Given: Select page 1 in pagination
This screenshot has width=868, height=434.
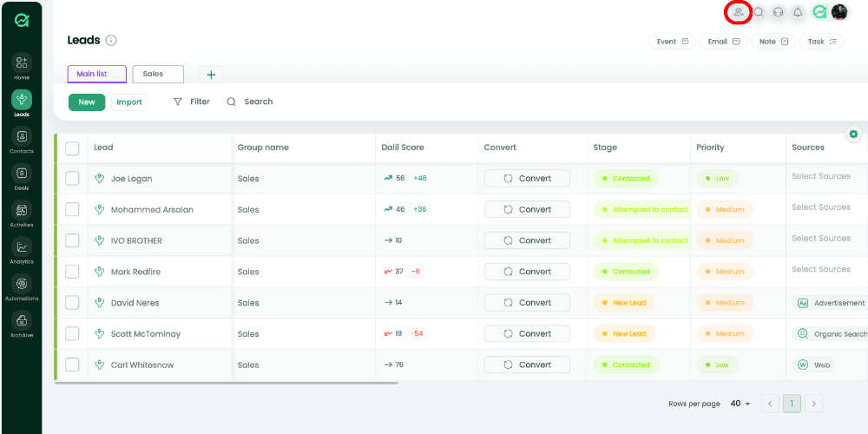Looking at the screenshot, I should coord(792,404).
